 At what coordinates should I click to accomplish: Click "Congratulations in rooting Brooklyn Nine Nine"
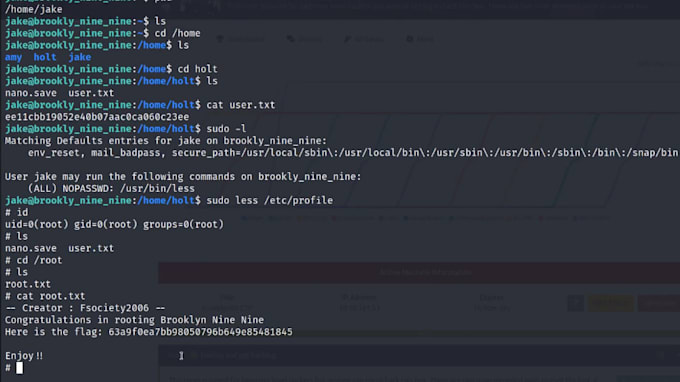click(x=134, y=320)
